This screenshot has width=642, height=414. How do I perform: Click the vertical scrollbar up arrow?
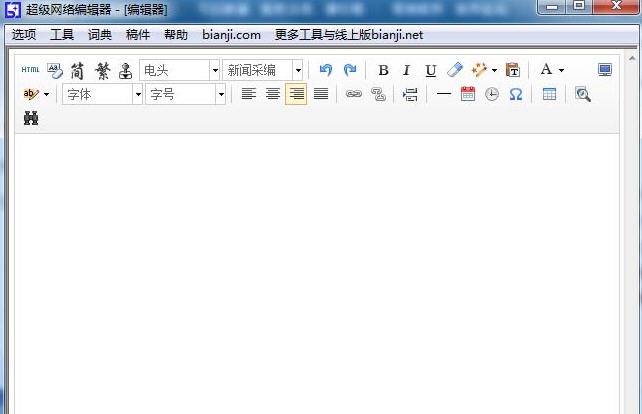[x=632, y=59]
